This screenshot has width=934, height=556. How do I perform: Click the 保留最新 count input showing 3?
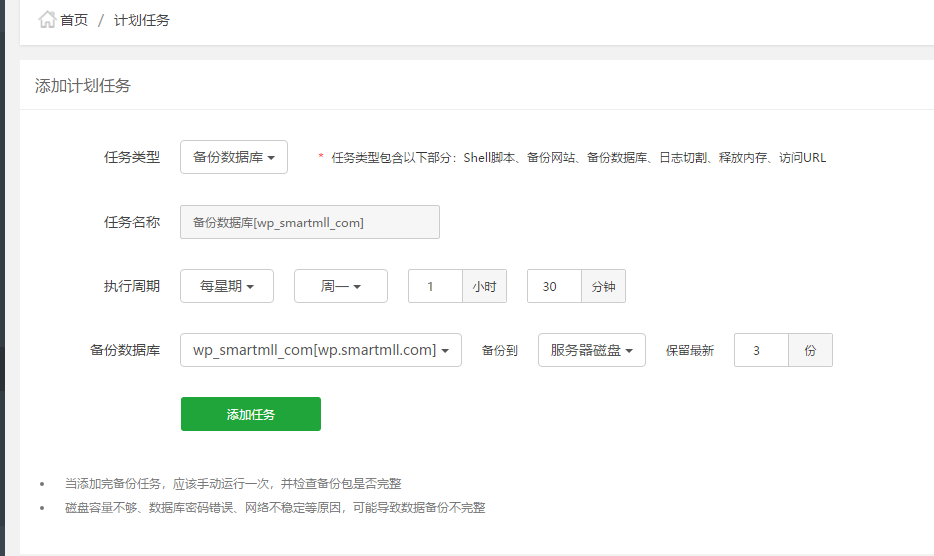[761, 350]
